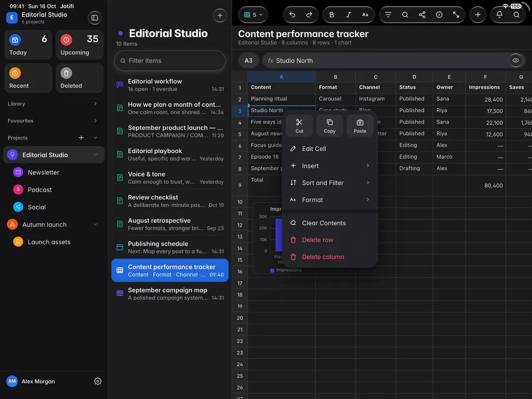The height and width of the screenshot is (399, 532).
Task: Redo the last action
Action: click(309, 15)
